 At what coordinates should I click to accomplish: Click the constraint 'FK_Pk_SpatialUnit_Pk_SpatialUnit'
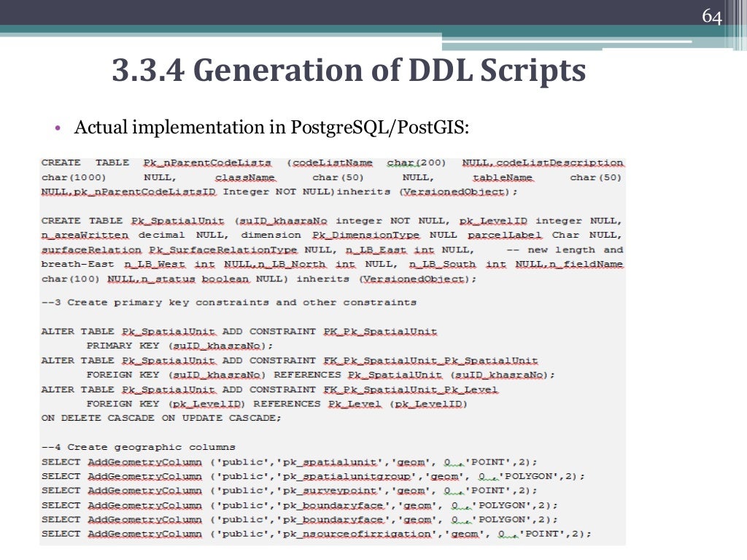tap(430, 360)
